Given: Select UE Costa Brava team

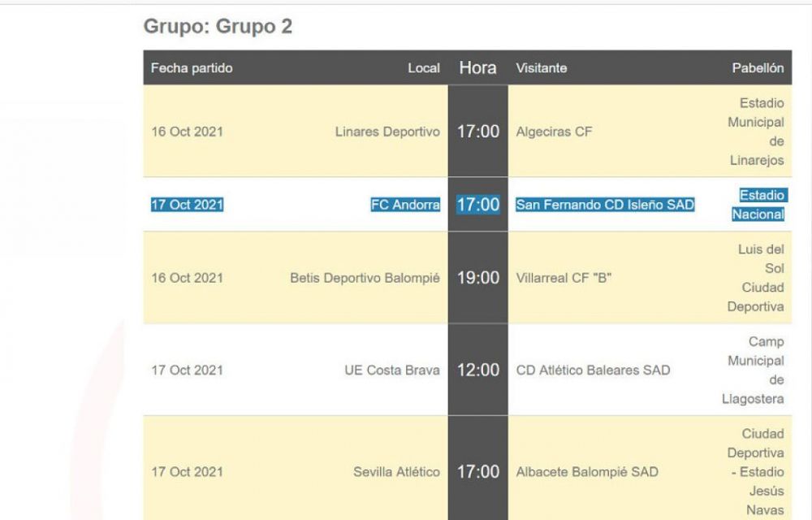Looking at the screenshot, I should tap(392, 370).
